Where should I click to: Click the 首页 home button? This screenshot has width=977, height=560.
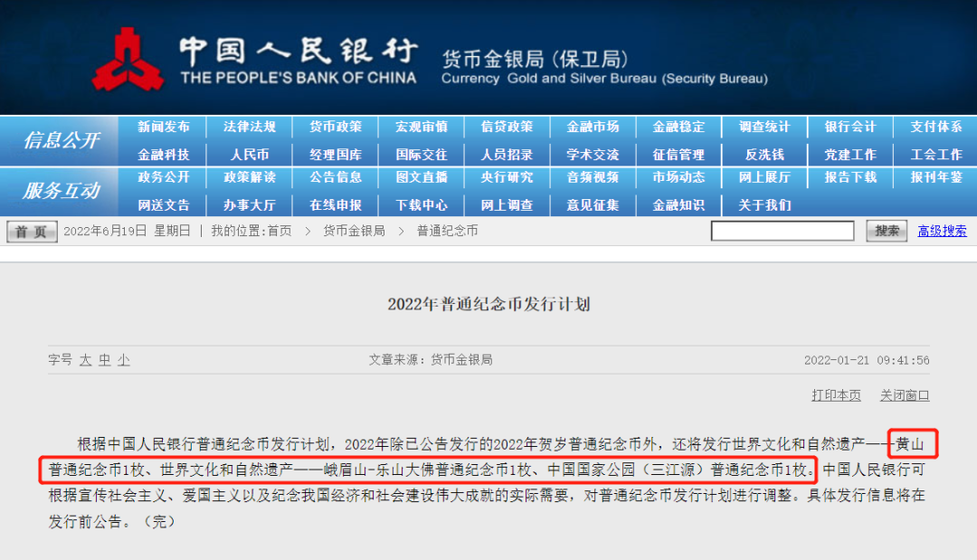(32, 232)
